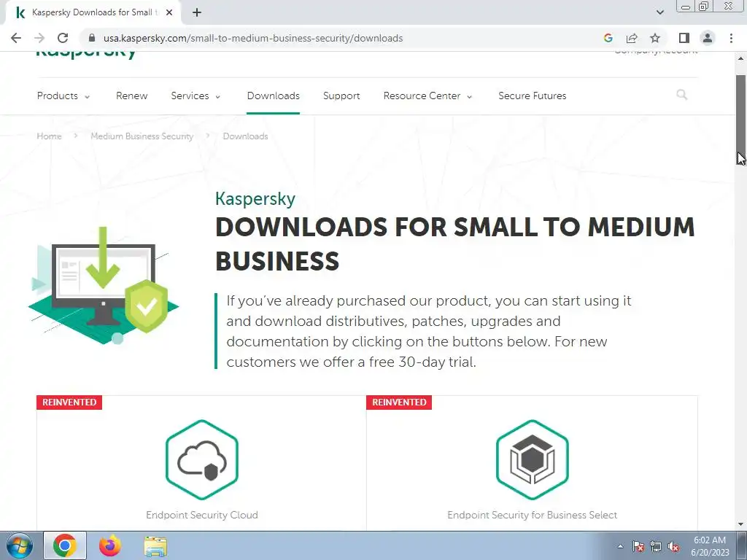
Task: Click the Google icon in address bar
Action: point(608,38)
